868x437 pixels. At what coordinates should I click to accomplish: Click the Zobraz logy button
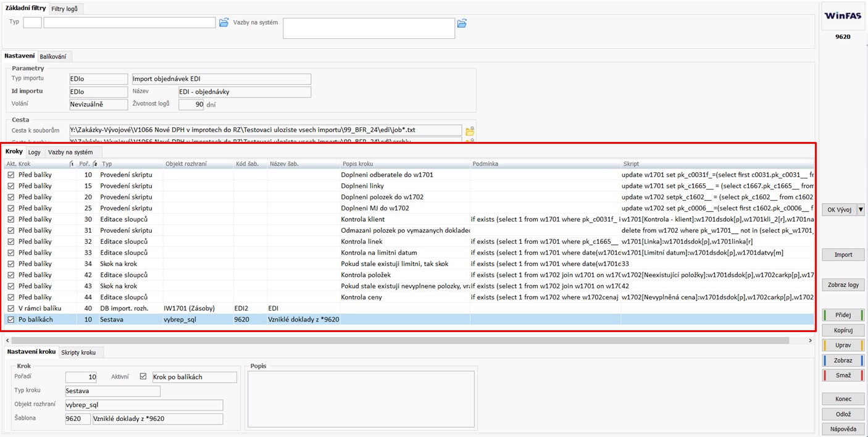tap(843, 285)
